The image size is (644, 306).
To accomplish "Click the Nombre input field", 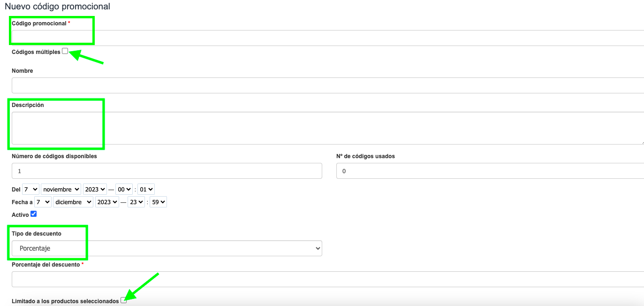I will [327, 85].
